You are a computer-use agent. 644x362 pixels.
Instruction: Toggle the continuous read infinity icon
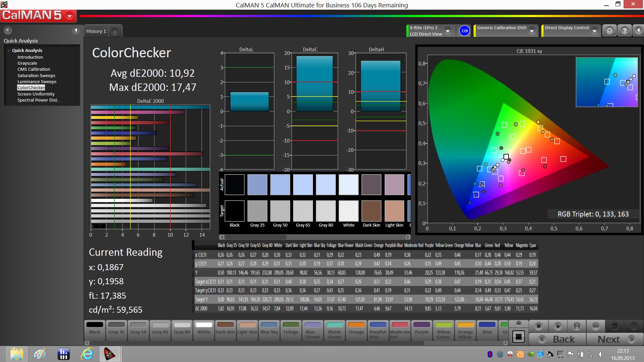[595, 326]
